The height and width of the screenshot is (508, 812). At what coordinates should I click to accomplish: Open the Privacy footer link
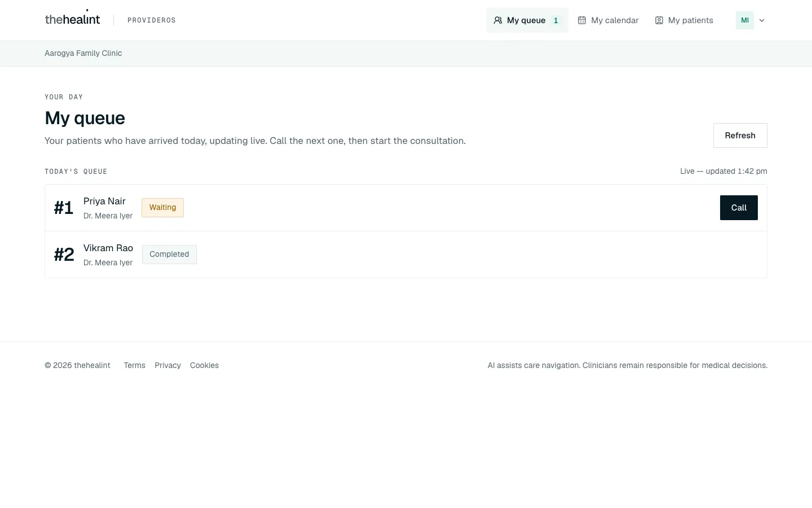tap(167, 365)
